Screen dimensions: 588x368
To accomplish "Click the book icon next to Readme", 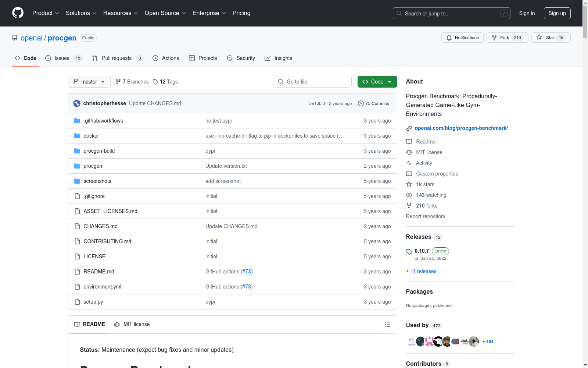I will point(409,142).
